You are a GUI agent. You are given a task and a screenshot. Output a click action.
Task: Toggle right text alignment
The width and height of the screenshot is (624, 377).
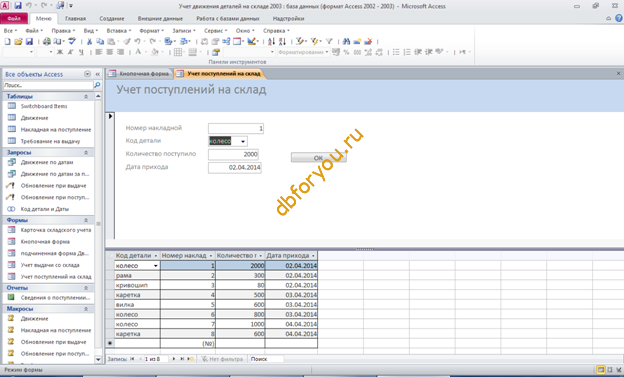pyautogui.click(x=120, y=52)
